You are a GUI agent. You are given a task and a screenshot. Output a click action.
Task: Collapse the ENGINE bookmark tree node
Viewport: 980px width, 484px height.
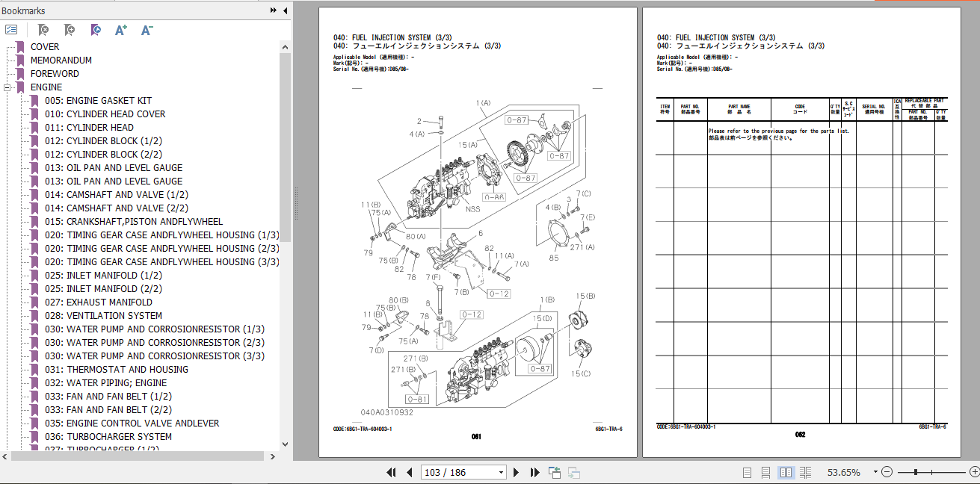7,87
